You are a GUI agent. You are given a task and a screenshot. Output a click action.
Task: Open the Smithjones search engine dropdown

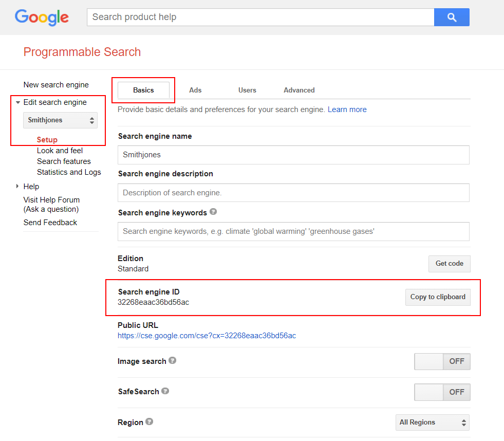pos(61,120)
